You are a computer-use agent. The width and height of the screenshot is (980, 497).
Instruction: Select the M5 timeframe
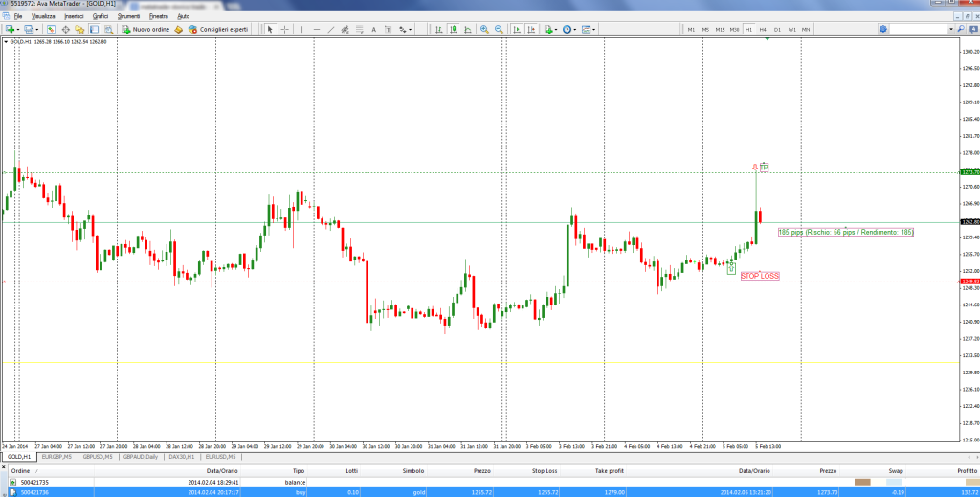[705, 30]
